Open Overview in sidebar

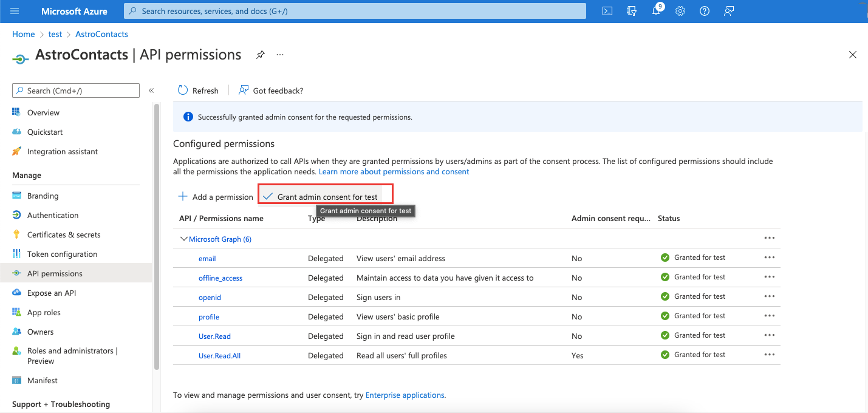click(x=43, y=112)
